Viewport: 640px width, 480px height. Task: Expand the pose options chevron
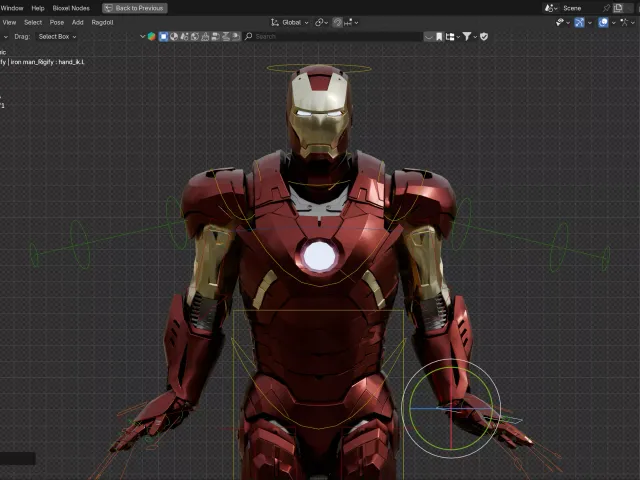tap(633, 23)
